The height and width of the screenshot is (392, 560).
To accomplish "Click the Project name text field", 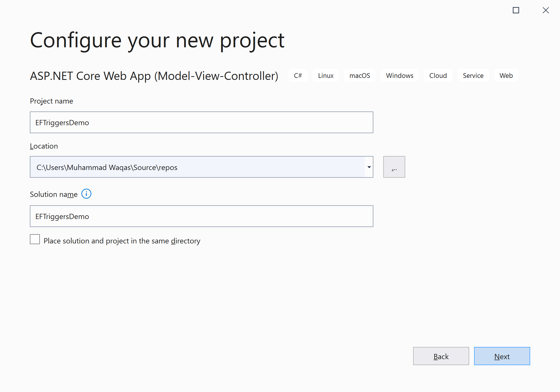I will [201, 122].
